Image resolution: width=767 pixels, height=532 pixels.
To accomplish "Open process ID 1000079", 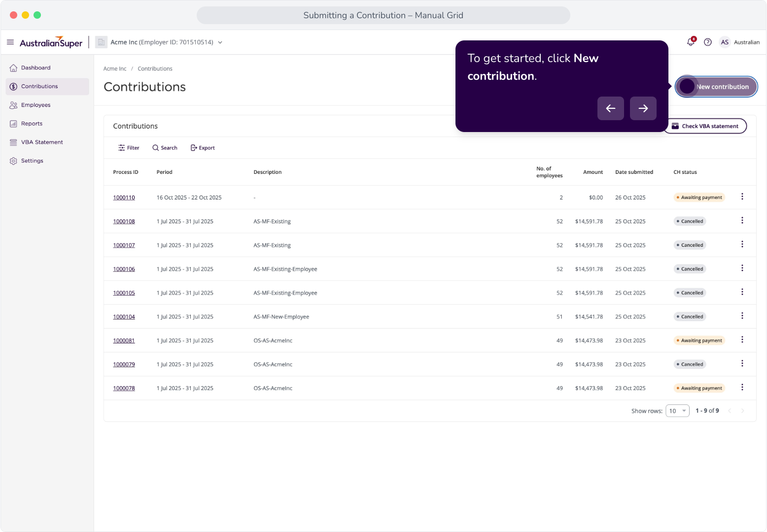I will coord(124,365).
